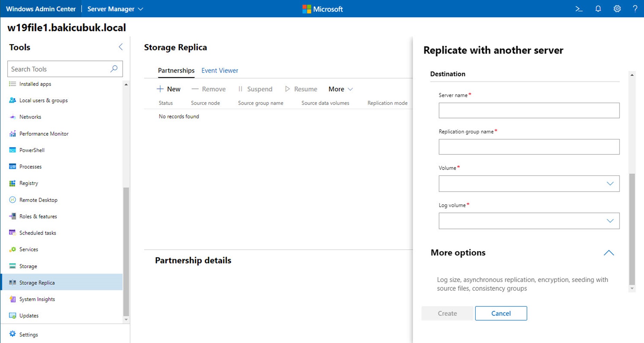Switch to Event Viewer tab
The height and width of the screenshot is (343, 644).
pos(220,71)
